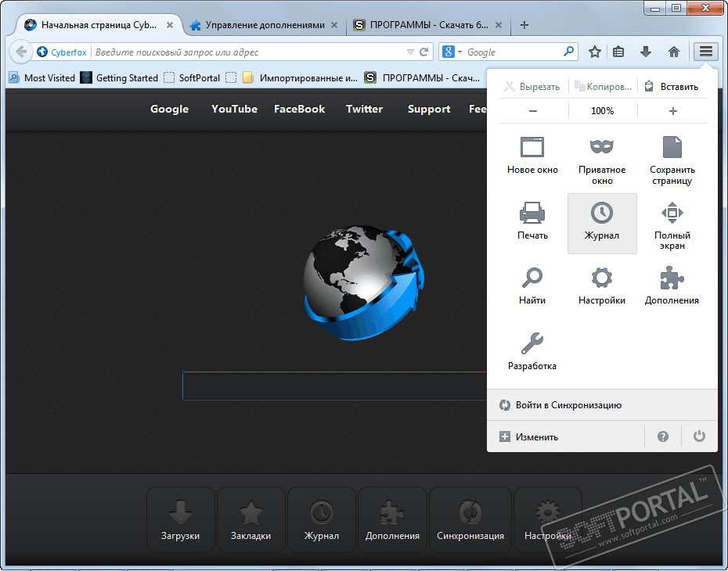Open the Most Visited bookmarks folder
The width and height of the screenshot is (728, 571).
42,78
